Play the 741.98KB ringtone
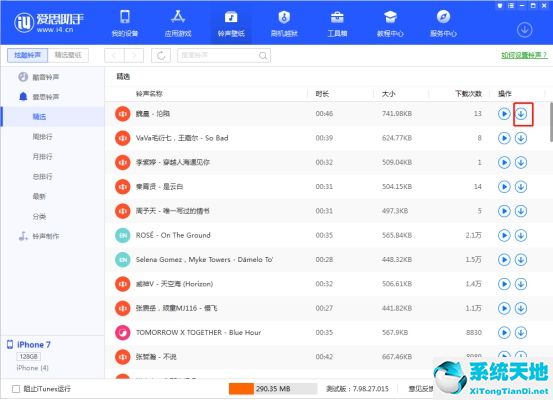The image size is (553, 400). (504, 114)
